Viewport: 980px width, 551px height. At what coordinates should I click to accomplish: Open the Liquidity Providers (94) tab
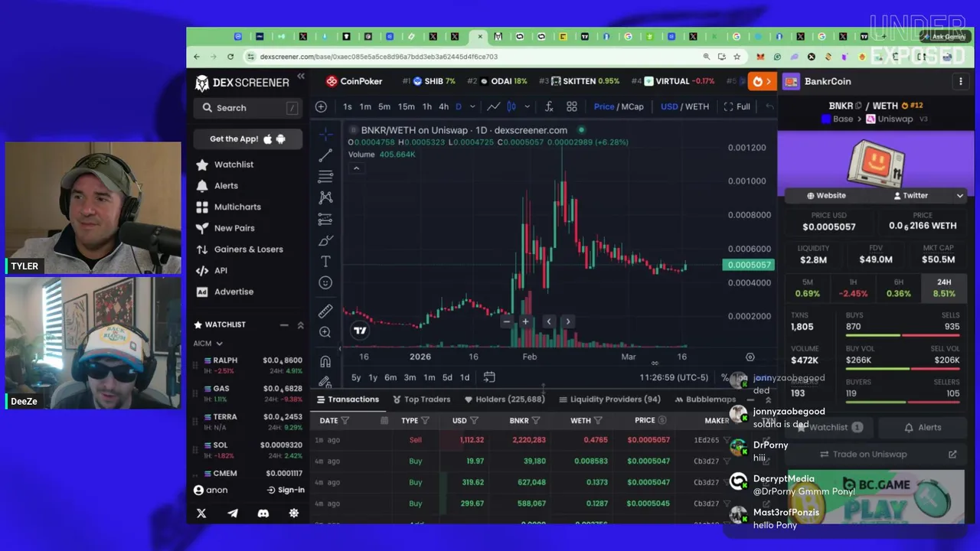(x=609, y=399)
